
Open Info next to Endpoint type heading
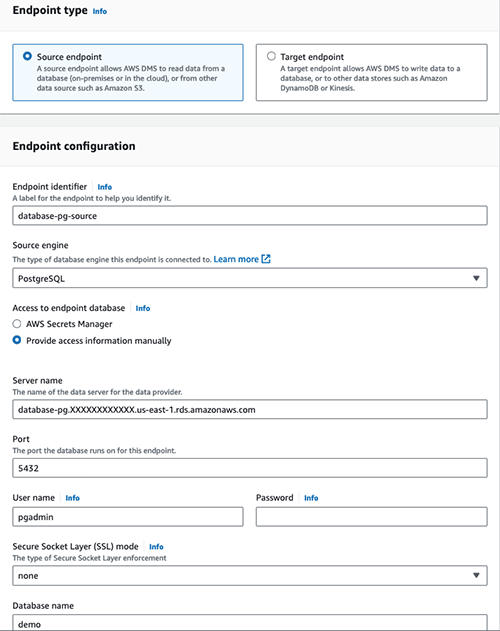coord(100,11)
